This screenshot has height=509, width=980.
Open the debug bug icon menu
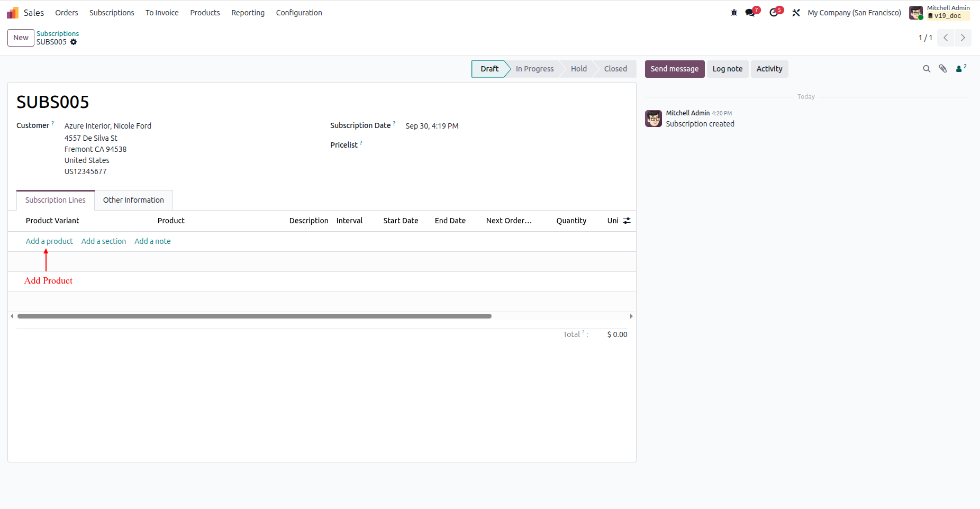point(734,13)
